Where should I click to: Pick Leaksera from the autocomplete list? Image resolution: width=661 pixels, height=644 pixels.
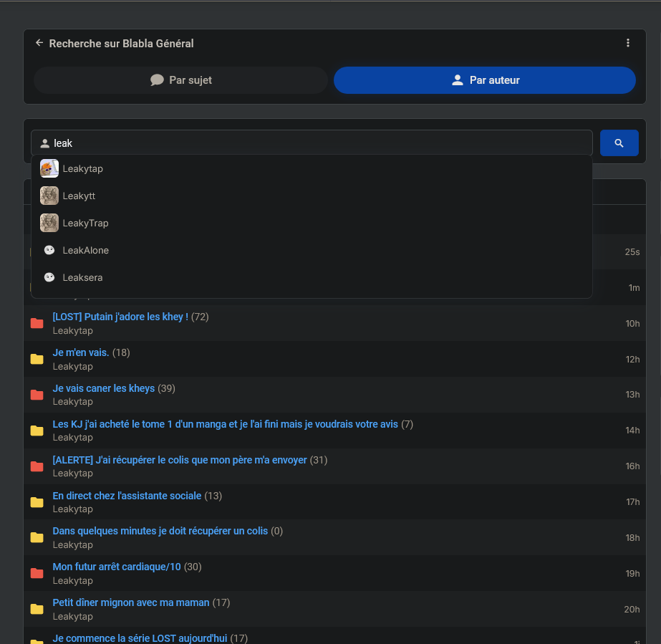click(83, 277)
